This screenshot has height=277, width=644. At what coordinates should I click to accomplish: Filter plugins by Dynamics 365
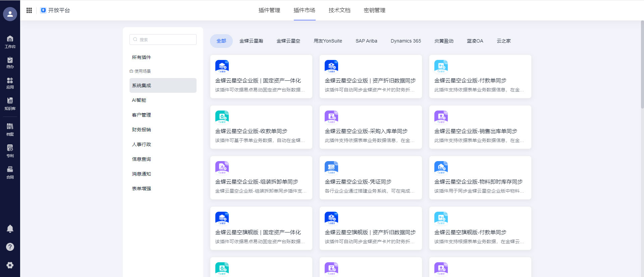pos(406,41)
